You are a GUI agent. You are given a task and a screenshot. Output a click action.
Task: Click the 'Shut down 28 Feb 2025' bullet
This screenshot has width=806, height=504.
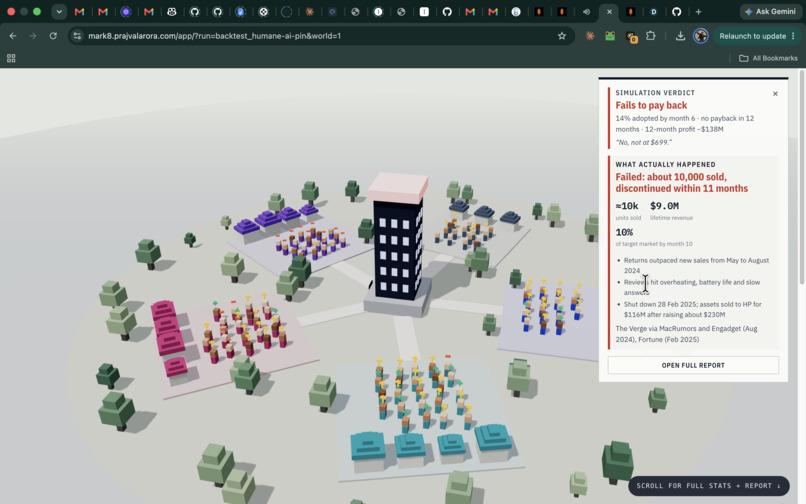coord(692,309)
